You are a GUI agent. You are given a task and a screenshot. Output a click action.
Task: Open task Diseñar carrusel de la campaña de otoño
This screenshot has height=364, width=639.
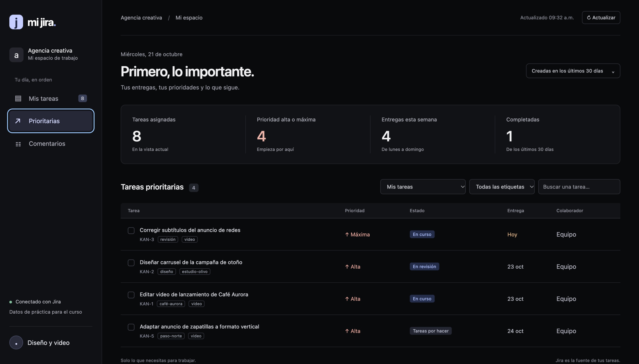pos(191,262)
